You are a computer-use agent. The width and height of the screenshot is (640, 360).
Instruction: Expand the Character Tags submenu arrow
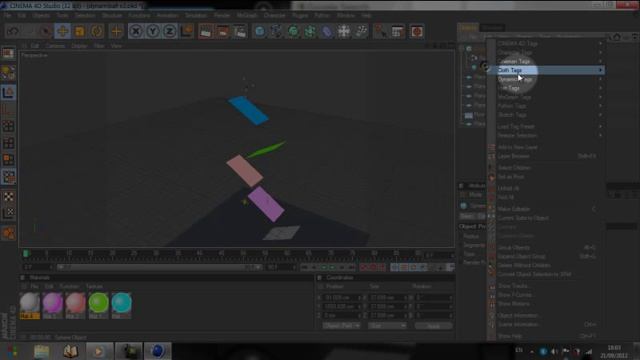tap(600, 52)
